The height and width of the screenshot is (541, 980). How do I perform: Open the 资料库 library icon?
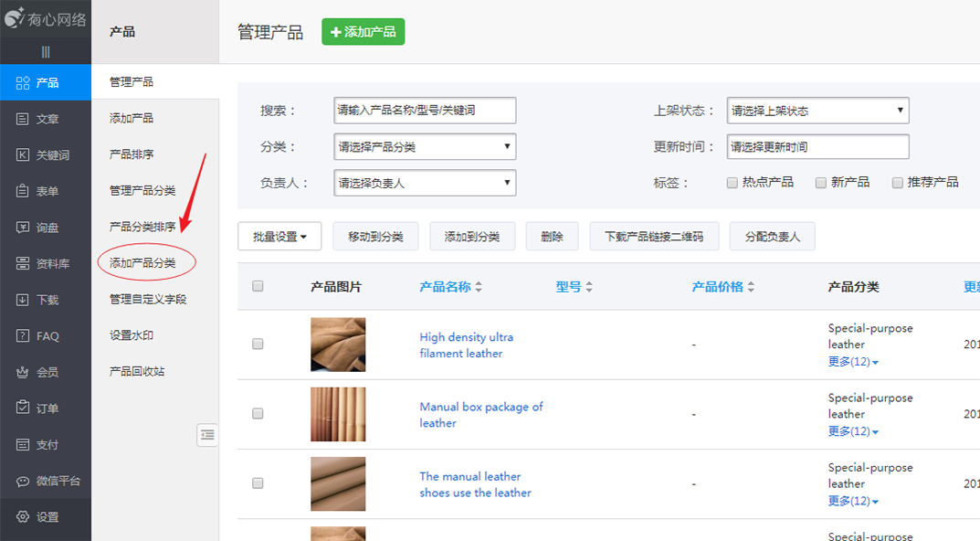point(23,264)
